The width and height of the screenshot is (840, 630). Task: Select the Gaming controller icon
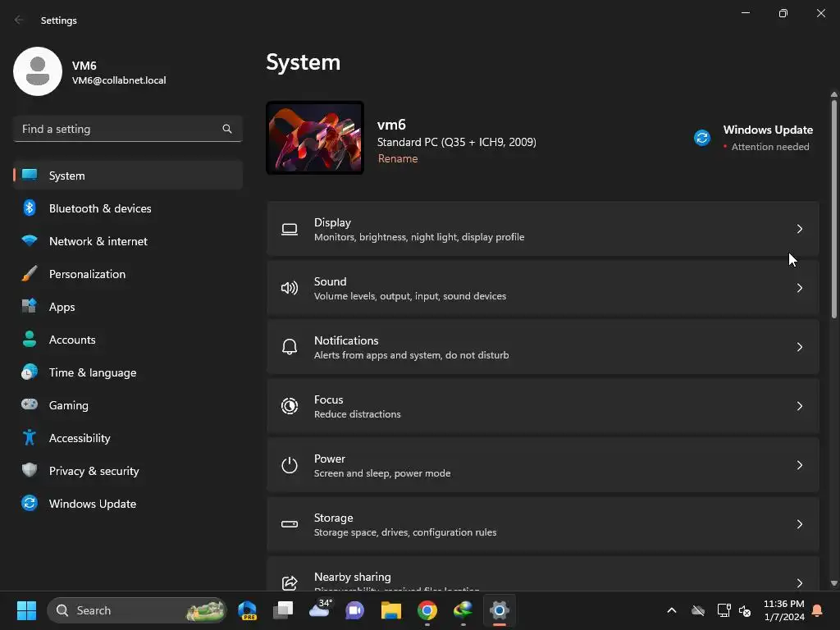pos(30,404)
